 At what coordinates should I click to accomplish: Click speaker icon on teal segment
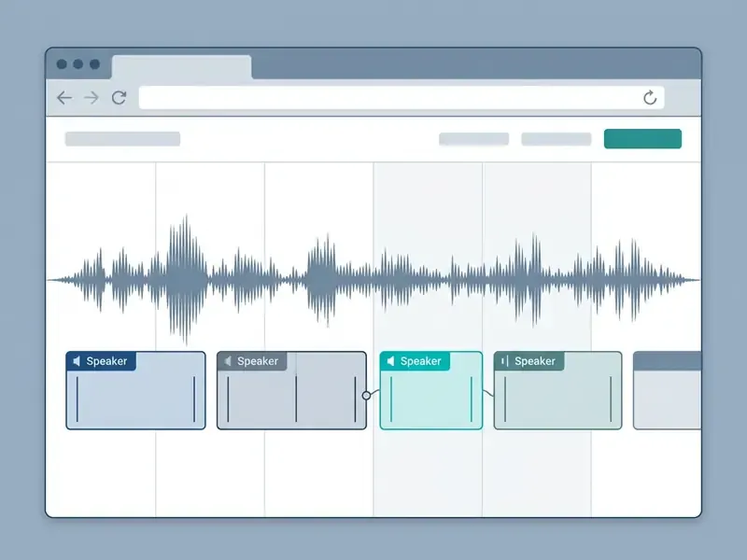(x=390, y=361)
